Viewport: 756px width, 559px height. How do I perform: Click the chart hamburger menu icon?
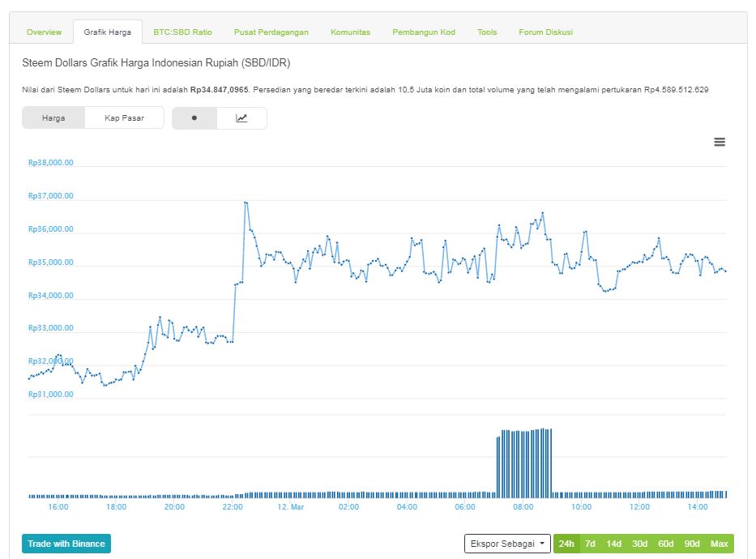coord(720,142)
